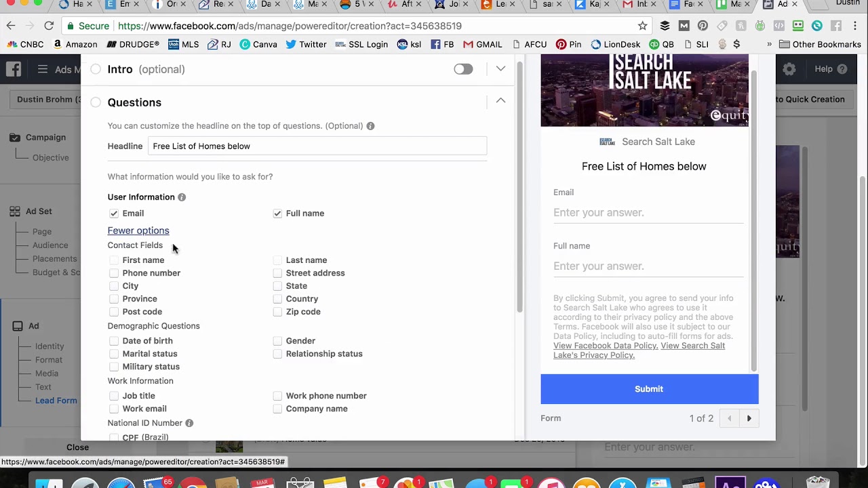Open View Facebook Data Policy link
The width and height of the screenshot is (868, 488).
click(606, 346)
